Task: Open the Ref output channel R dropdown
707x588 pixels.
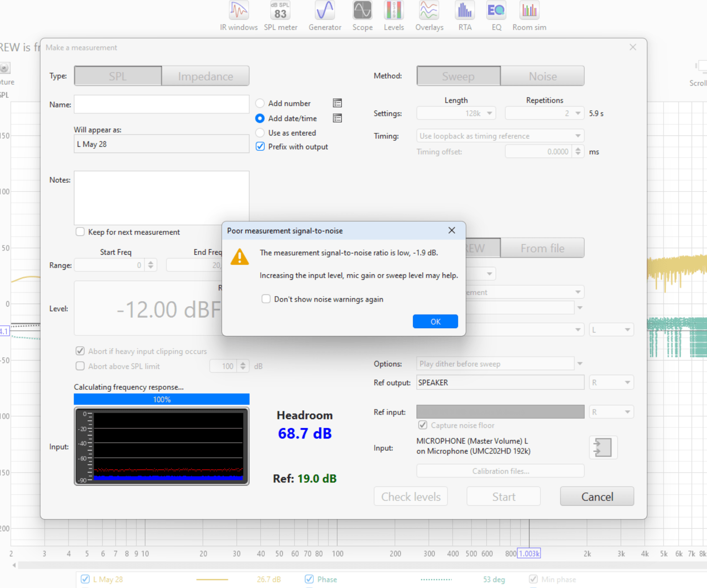Action: (x=611, y=382)
